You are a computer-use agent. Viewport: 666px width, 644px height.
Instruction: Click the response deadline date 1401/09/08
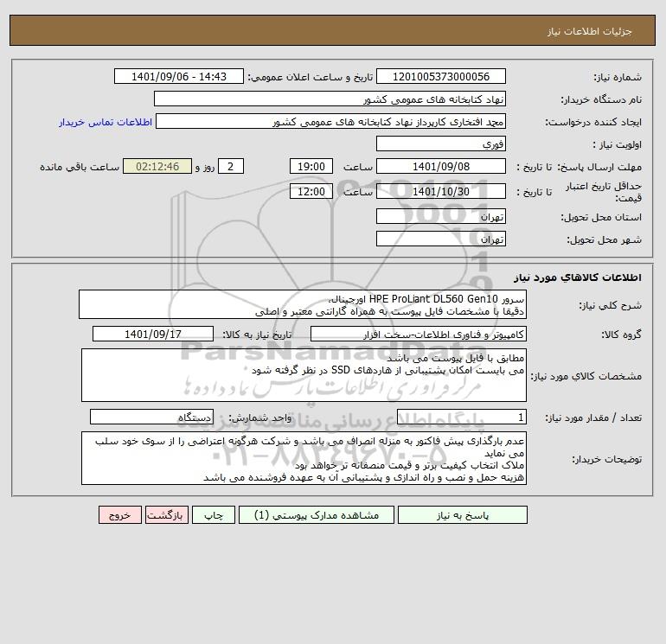tap(441, 167)
